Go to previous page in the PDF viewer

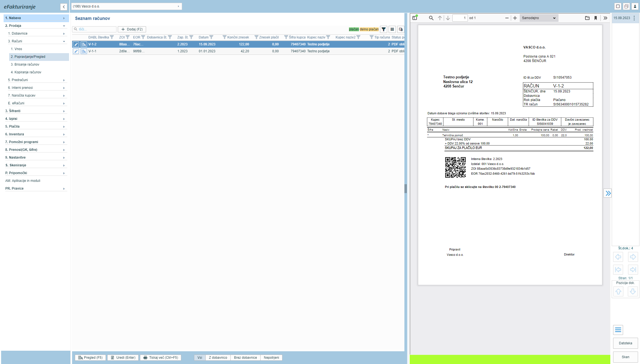[440, 18]
